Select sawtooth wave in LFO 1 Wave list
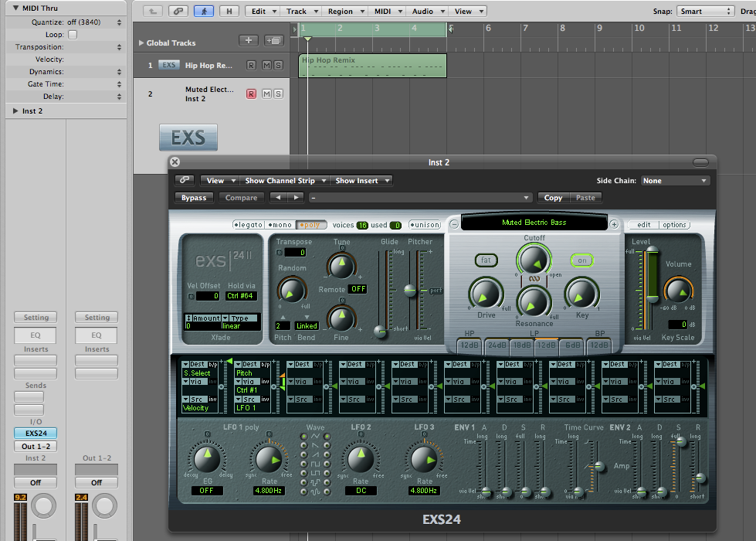756x541 pixels. [303, 445]
